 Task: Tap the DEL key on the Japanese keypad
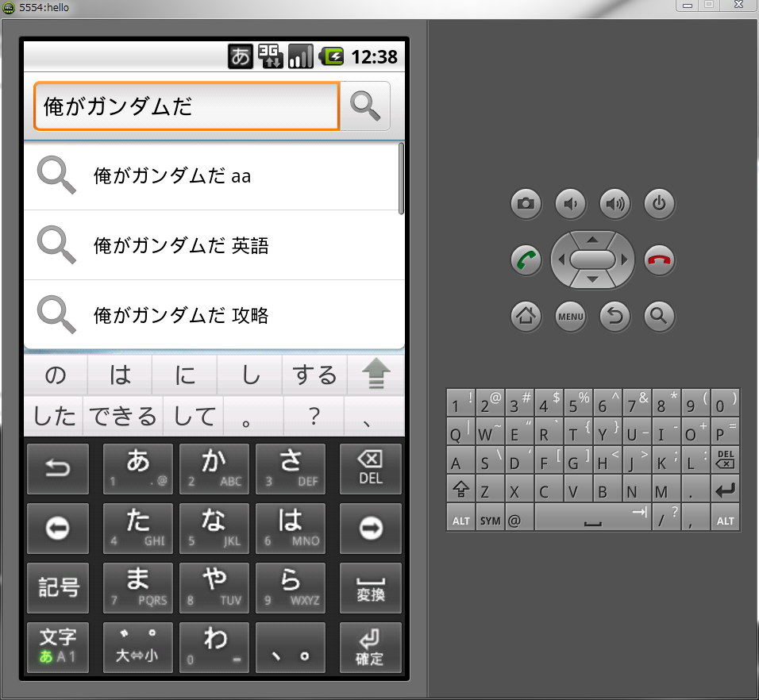(x=371, y=469)
